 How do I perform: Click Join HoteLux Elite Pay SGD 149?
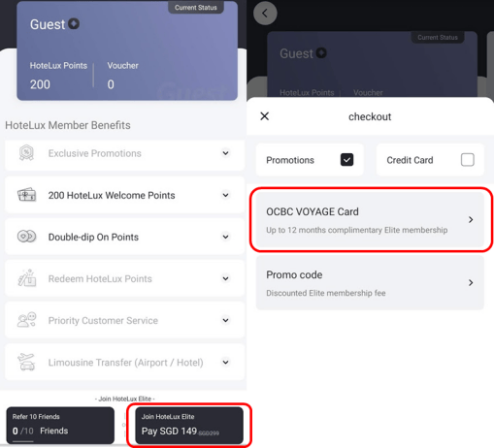[189, 425]
